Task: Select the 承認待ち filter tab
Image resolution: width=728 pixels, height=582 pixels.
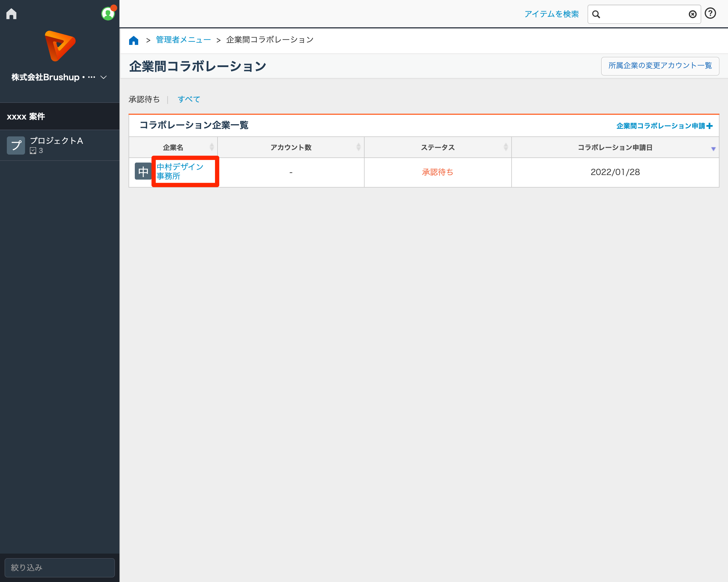Action: (x=144, y=99)
